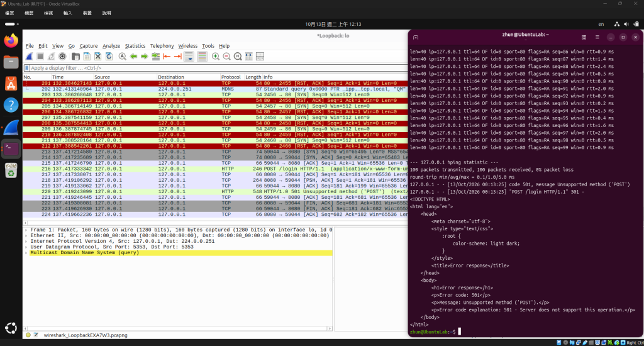Open the Statistics menu
Image resolution: width=644 pixels, height=346 pixels.
pyautogui.click(x=135, y=46)
